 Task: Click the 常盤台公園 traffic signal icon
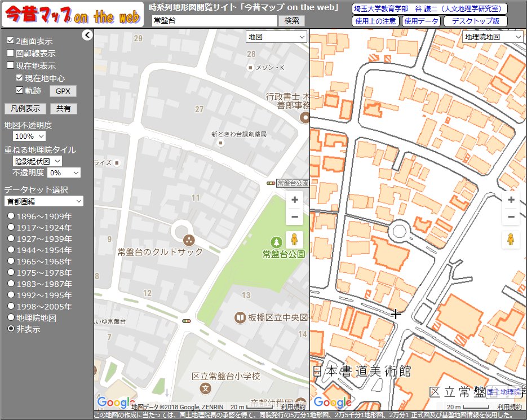(271, 183)
